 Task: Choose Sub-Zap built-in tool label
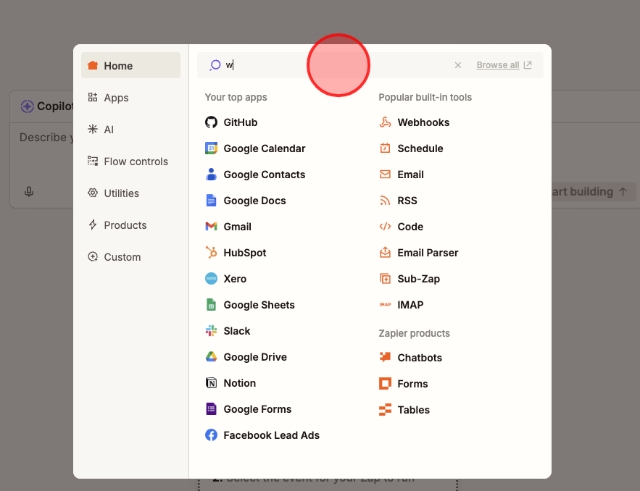pyautogui.click(x=419, y=279)
